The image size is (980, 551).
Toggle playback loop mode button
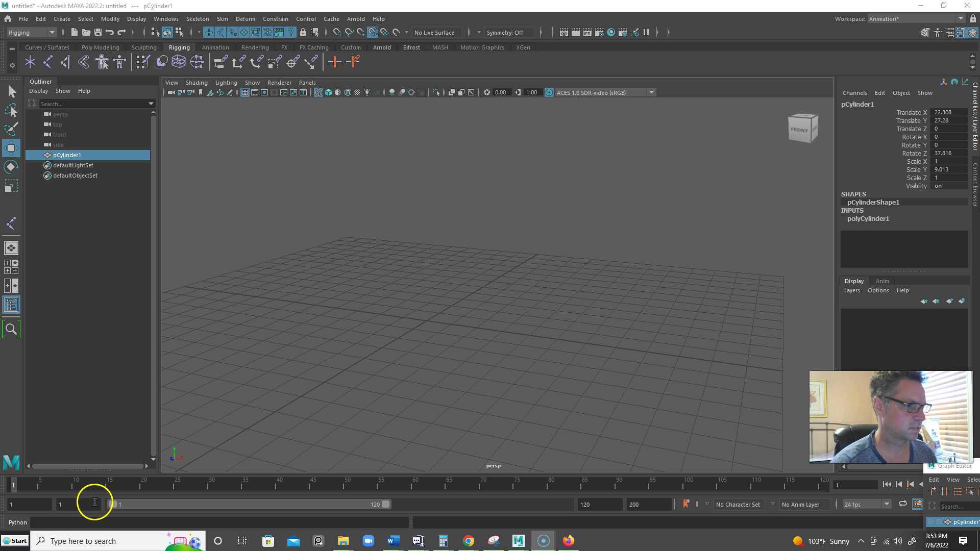(902, 504)
